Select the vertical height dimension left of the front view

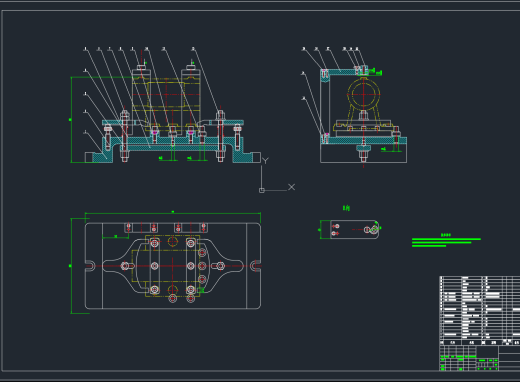(x=71, y=120)
